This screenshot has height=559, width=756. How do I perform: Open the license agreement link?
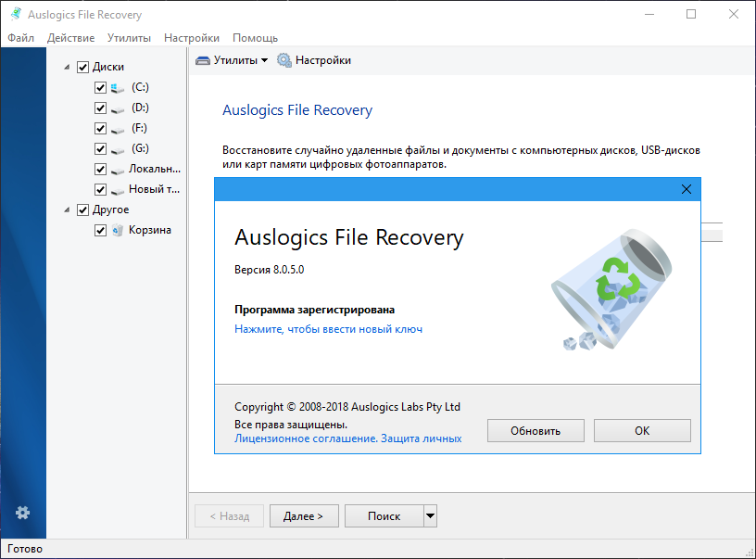(306, 438)
